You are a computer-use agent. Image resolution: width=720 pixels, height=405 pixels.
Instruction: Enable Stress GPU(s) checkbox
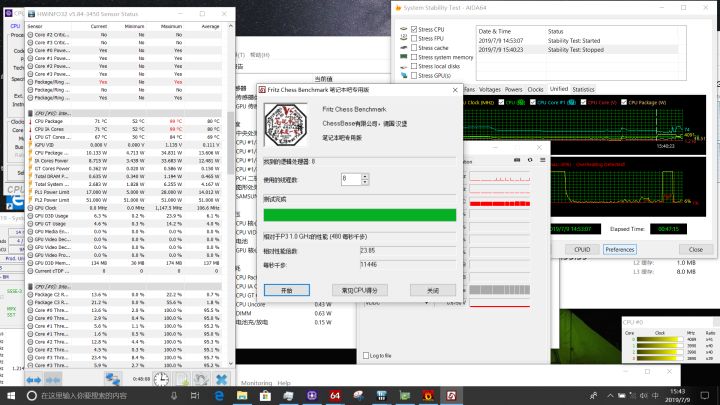(x=414, y=75)
